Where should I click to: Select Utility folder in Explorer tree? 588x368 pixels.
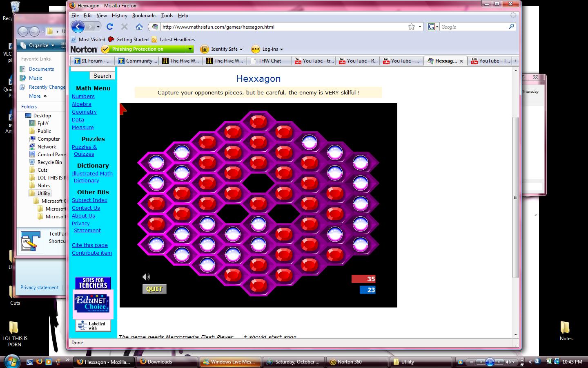click(44, 193)
